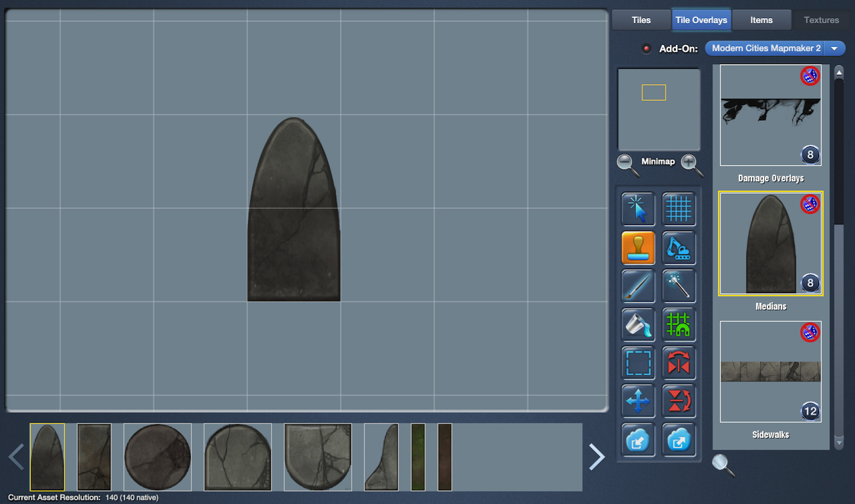Screen dimensions: 855x504
Task: Pick the rounded-bottom square median asset
Action: coord(318,457)
